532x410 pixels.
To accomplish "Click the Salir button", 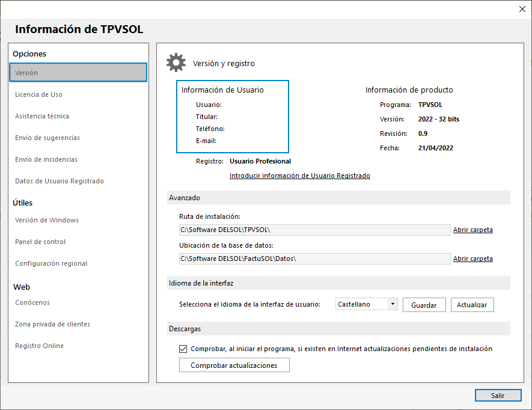I will (x=498, y=396).
